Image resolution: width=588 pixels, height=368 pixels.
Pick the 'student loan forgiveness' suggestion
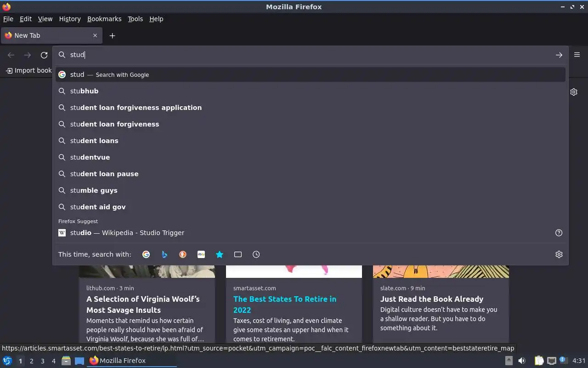pyautogui.click(x=311, y=124)
